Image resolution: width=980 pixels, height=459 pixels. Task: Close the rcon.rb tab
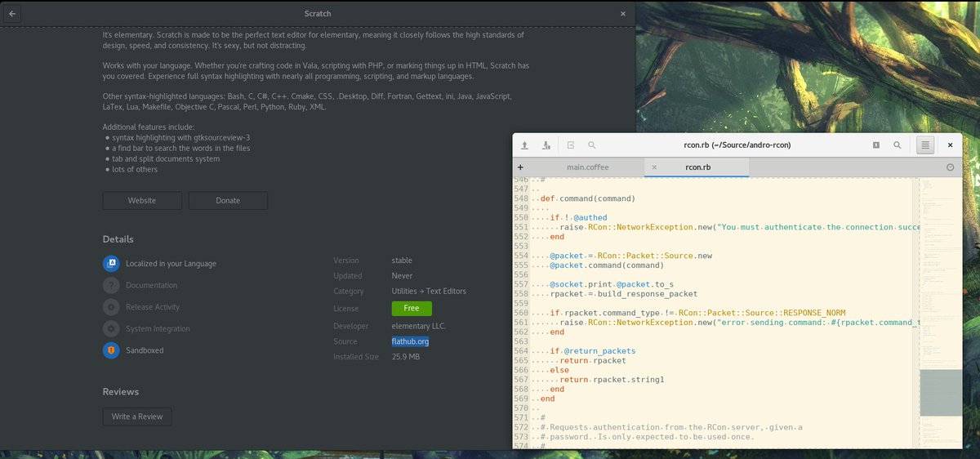(654, 167)
